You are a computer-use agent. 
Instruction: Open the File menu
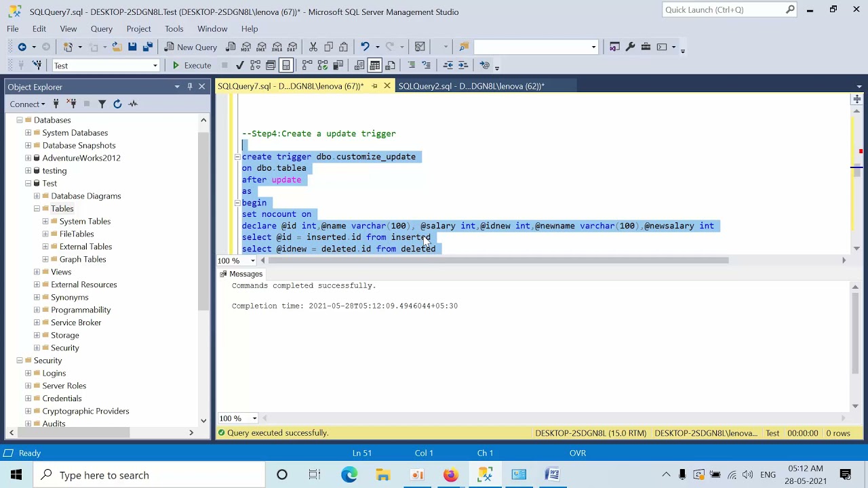13,28
